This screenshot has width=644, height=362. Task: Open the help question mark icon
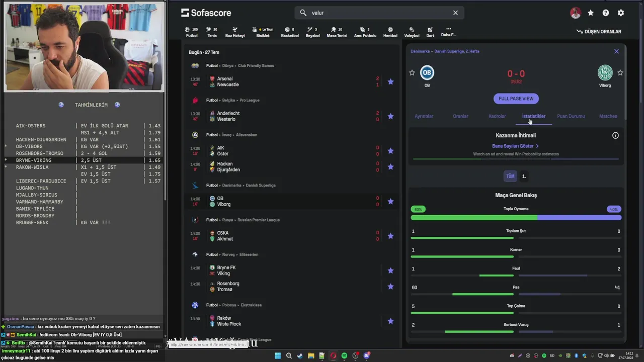pos(606,13)
